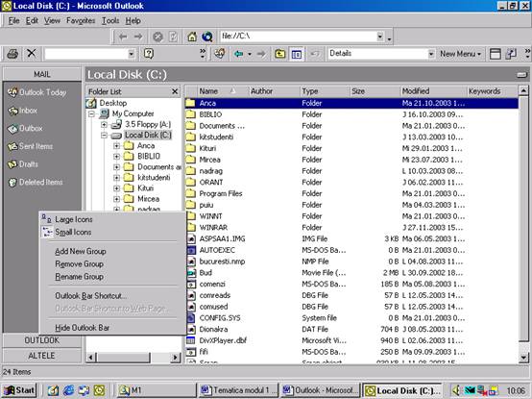Image resolution: width=532 pixels, height=399 pixels.
Task: Select Remove Group menu entry
Action: click(x=112, y=263)
